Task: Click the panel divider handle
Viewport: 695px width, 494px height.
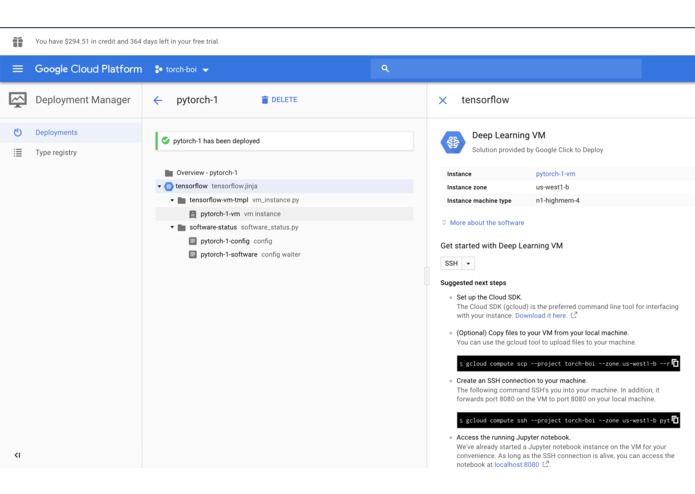Action: pyautogui.click(x=426, y=276)
